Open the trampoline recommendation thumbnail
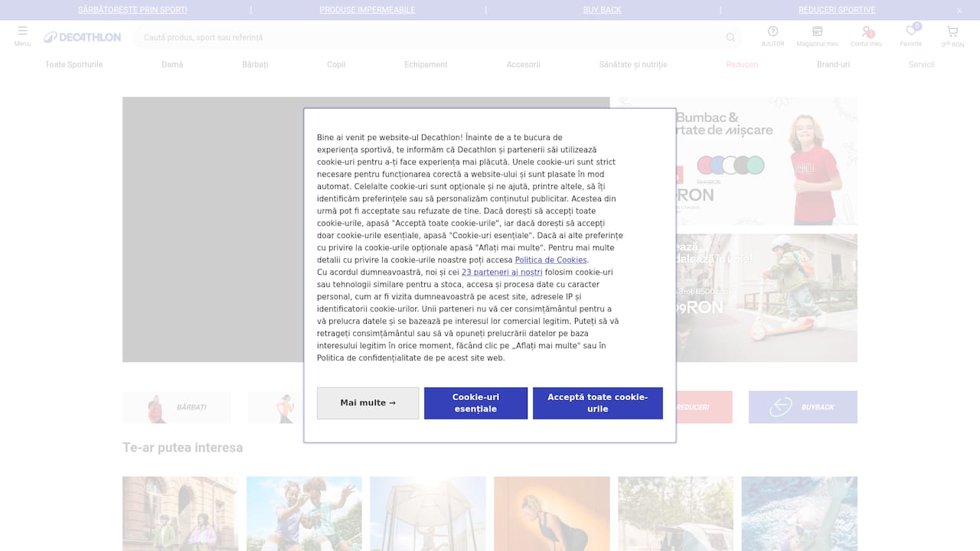Viewport: 980px width, 551px height. tap(428, 514)
